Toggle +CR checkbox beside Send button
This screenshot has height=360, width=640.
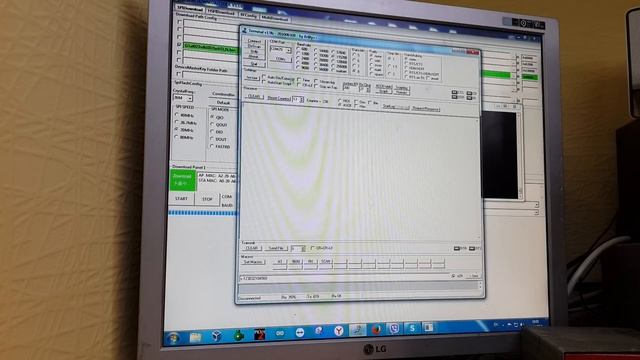coord(453,276)
